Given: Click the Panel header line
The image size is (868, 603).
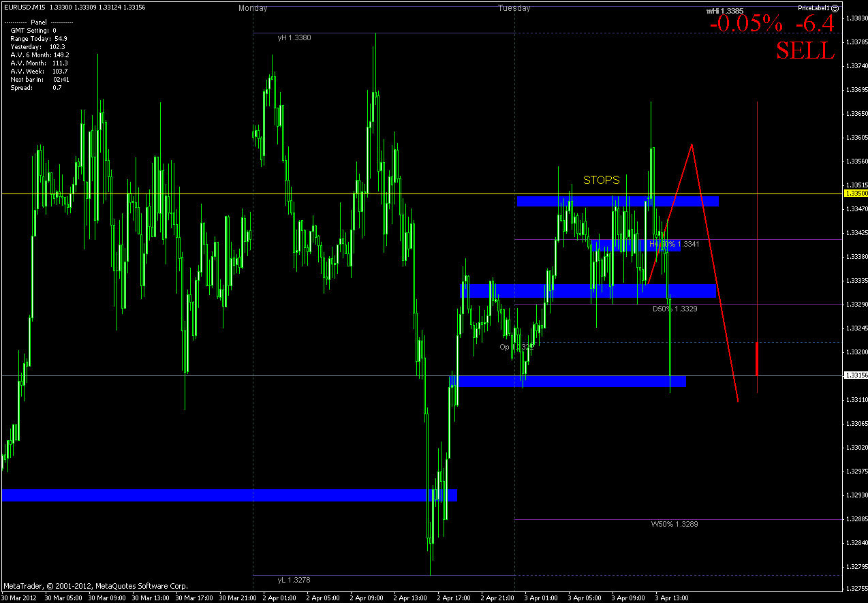Looking at the screenshot, I should click(39, 22).
